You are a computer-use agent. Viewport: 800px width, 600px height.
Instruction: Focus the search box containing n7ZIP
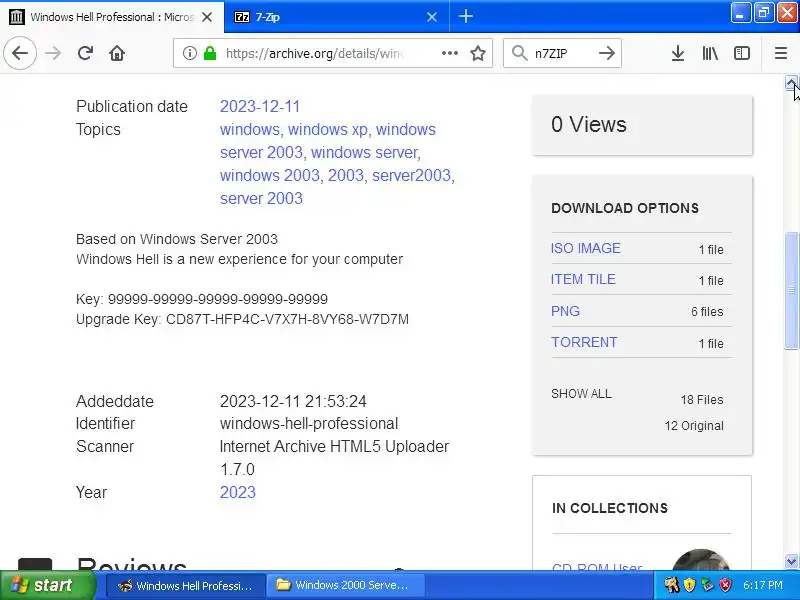[561, 53]
